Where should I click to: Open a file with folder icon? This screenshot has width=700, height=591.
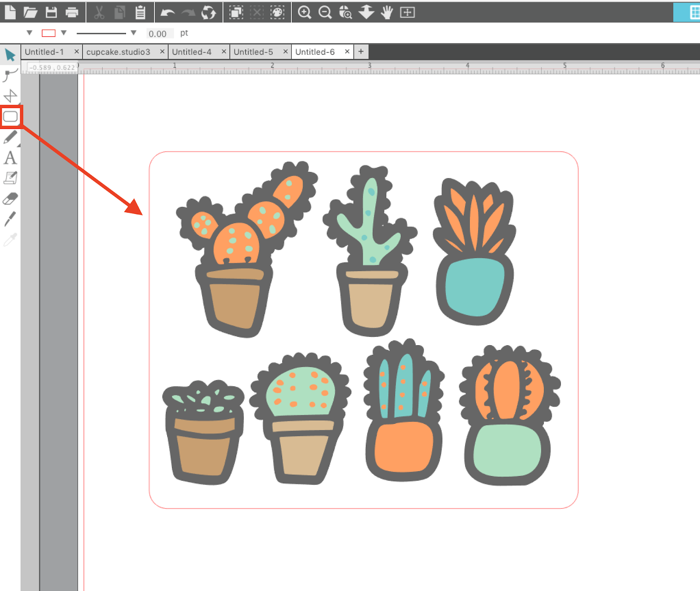click(30, 12)
